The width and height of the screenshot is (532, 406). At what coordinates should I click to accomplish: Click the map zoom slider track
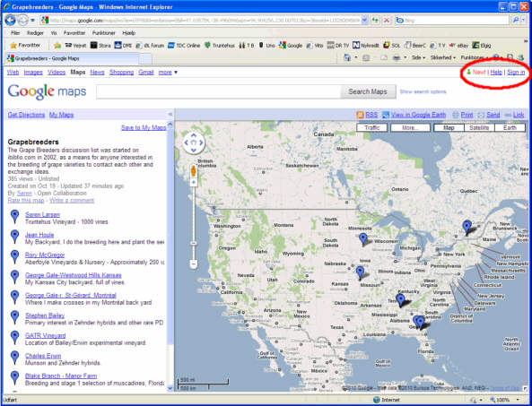coord(194,222)
